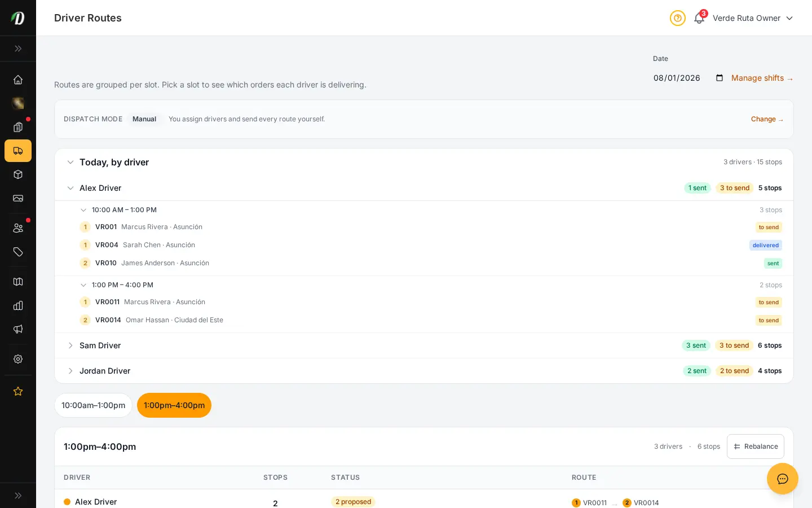Open the bar chart icon in sidebar

(18, 305)
